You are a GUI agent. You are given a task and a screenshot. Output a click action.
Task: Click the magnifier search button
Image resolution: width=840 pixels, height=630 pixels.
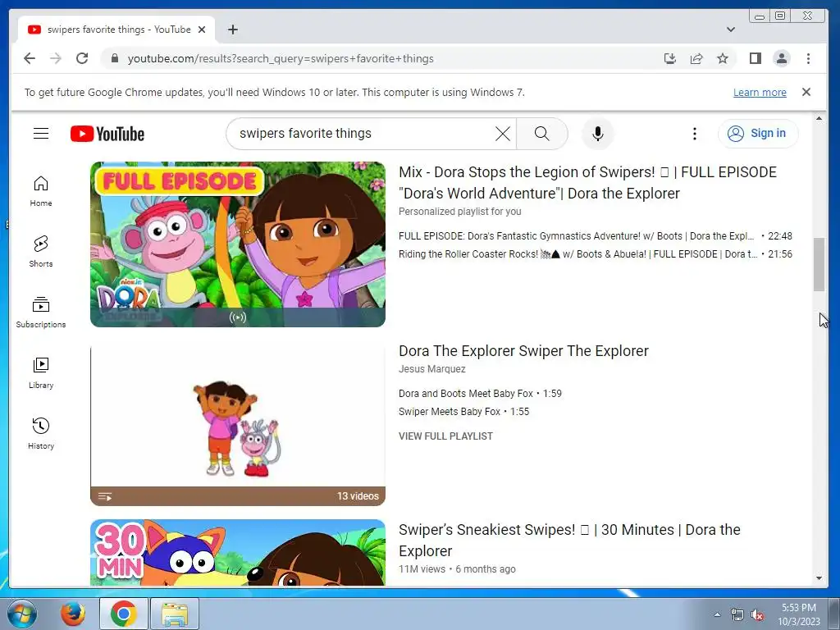click(541, 134)
